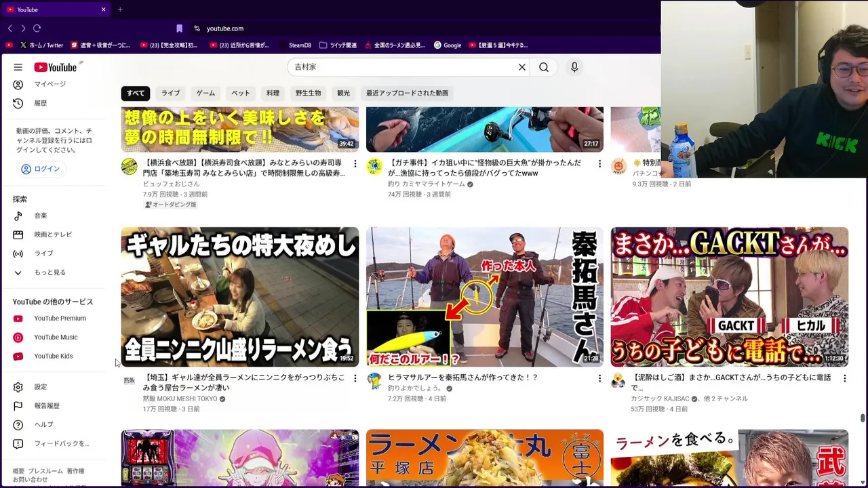Select the ゲーム filter chip
The image size is (868, 488).
tap(205, 93)
